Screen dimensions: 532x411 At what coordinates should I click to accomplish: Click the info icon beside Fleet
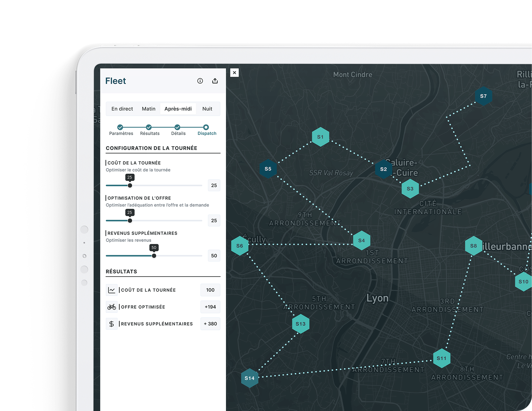point(200,81)
